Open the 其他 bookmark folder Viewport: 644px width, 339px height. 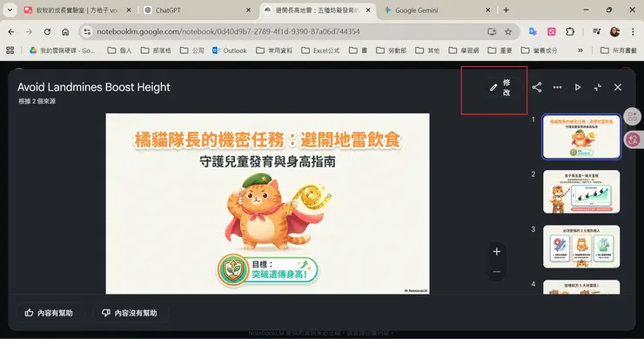pyautogui.click(x=427, y=51)
